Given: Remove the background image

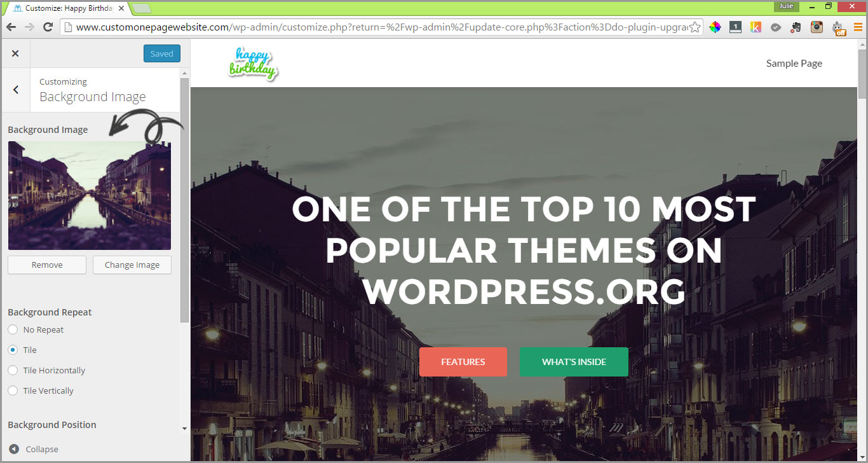Looking at the screenshot, I should pos(47,265).
